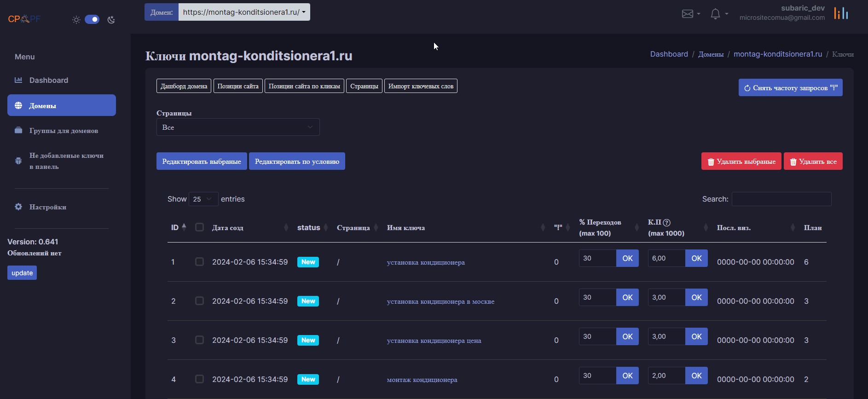Sort by status column
868x399 pixels.
point(312,227)
